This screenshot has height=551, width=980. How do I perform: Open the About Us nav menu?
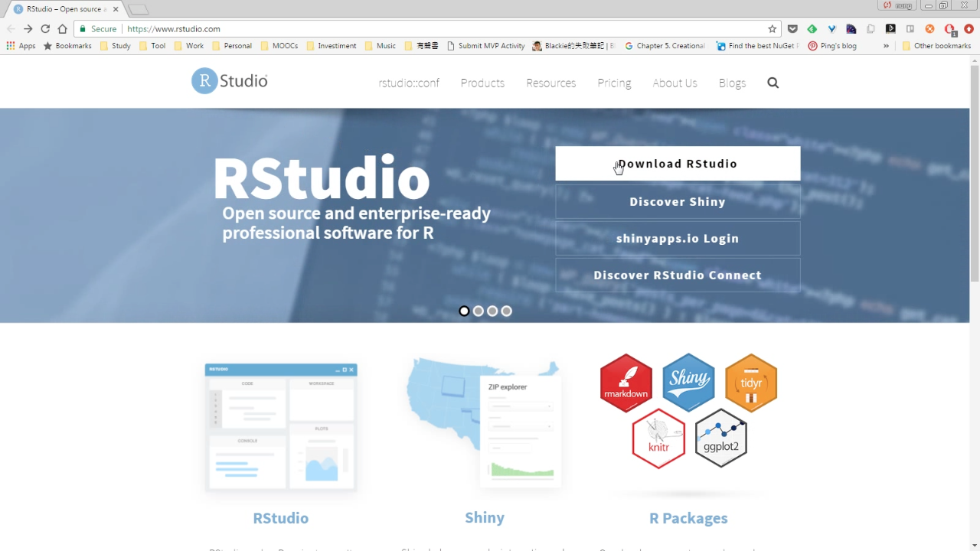(x=675, y=83)
